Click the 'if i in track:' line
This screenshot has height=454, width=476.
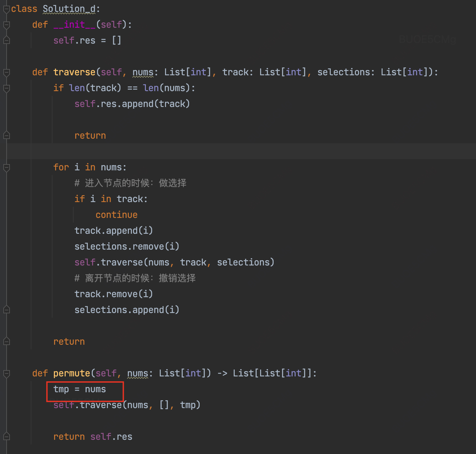click(111, 199)
